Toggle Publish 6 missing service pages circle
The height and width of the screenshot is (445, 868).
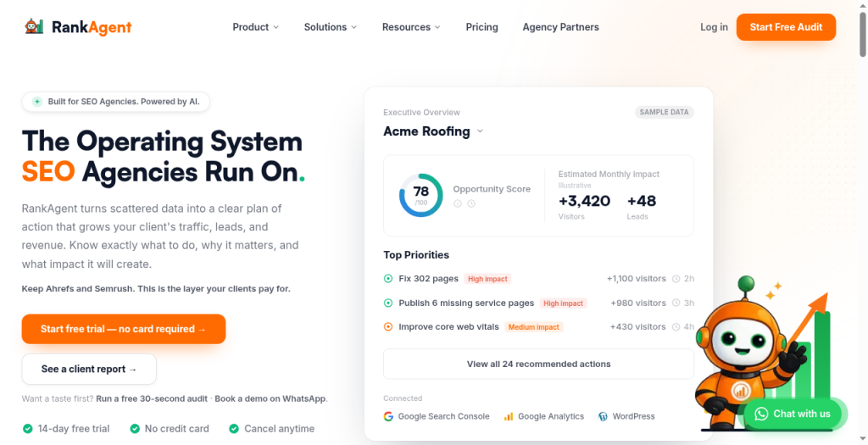point(388,303)
